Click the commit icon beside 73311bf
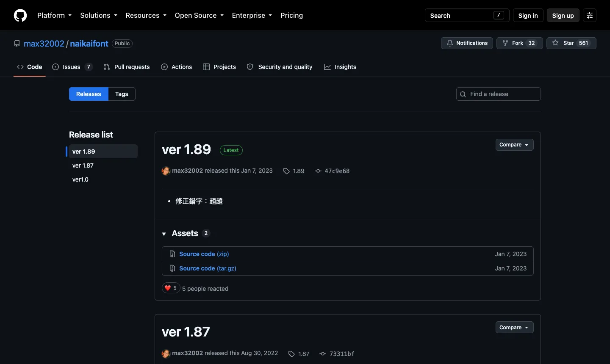 click(x=323, y=354)
